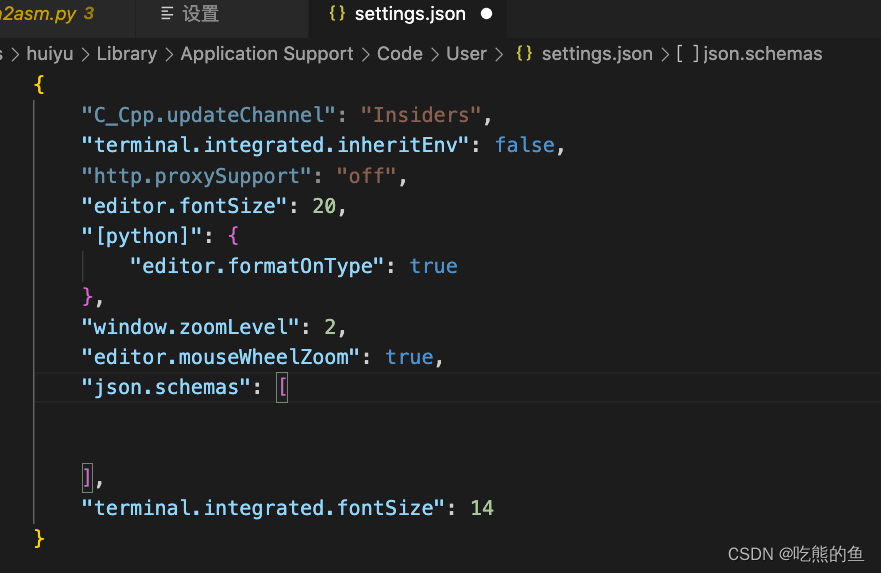This screenshot has height=573, width=881.
Task: Click closing brace of [python] block
Action: pyautogui.click(x=87, y=296)
